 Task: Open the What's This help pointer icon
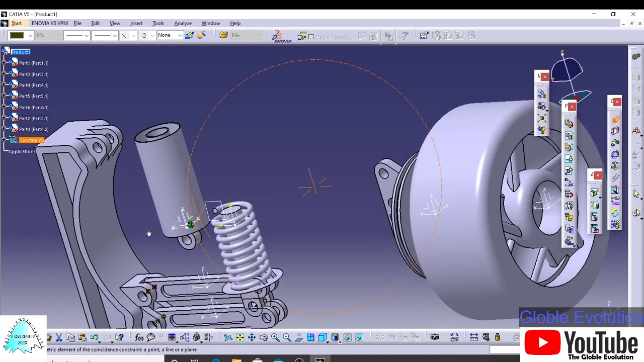[x=119, y=337]
